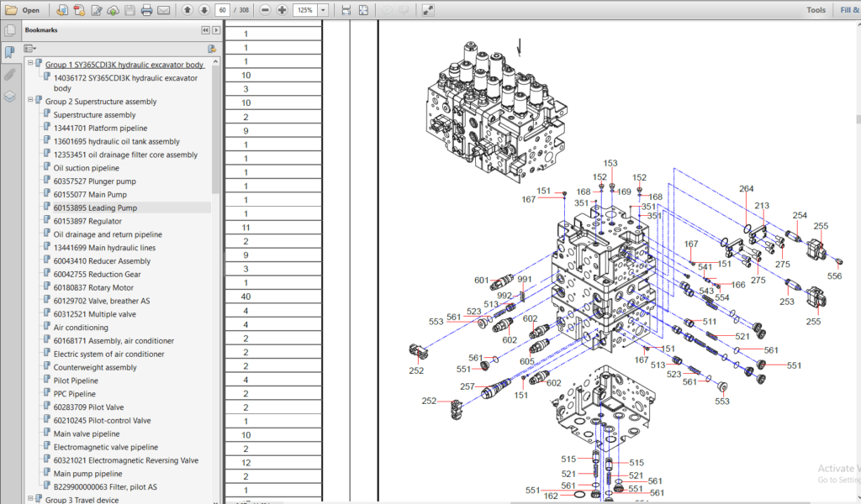Screen dimensions: 861x504
Task: Go to previous page with up arrow
Action: pyautogui.click(x=188, y=10)
